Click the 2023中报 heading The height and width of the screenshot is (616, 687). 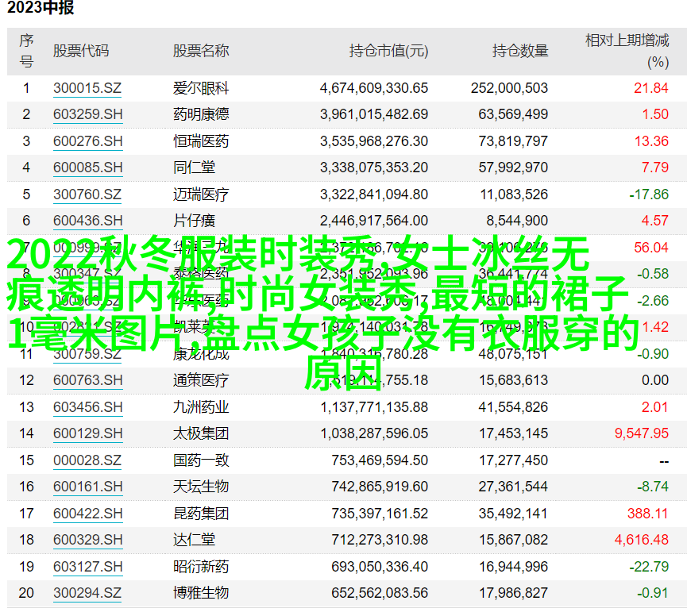(x=40, y=9)
